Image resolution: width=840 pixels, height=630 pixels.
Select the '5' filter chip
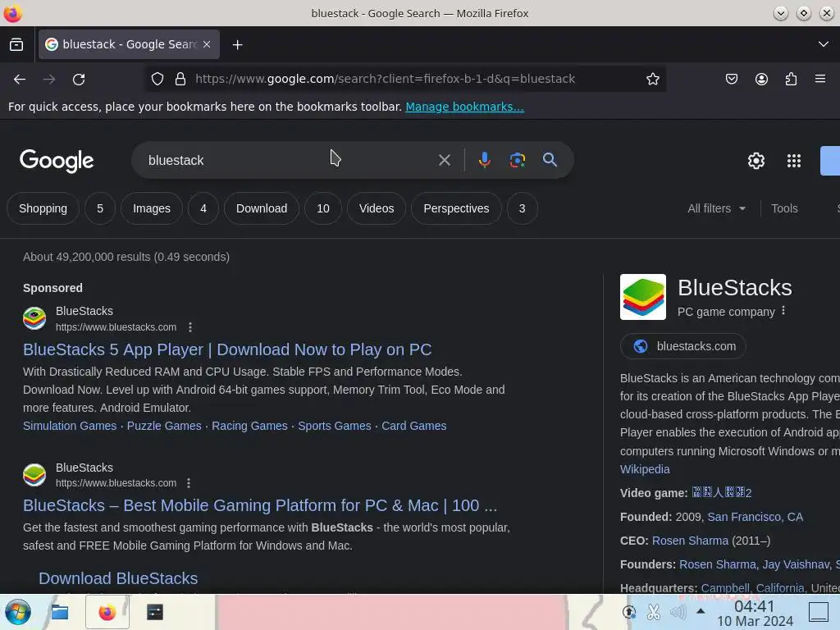pos(100,208)
